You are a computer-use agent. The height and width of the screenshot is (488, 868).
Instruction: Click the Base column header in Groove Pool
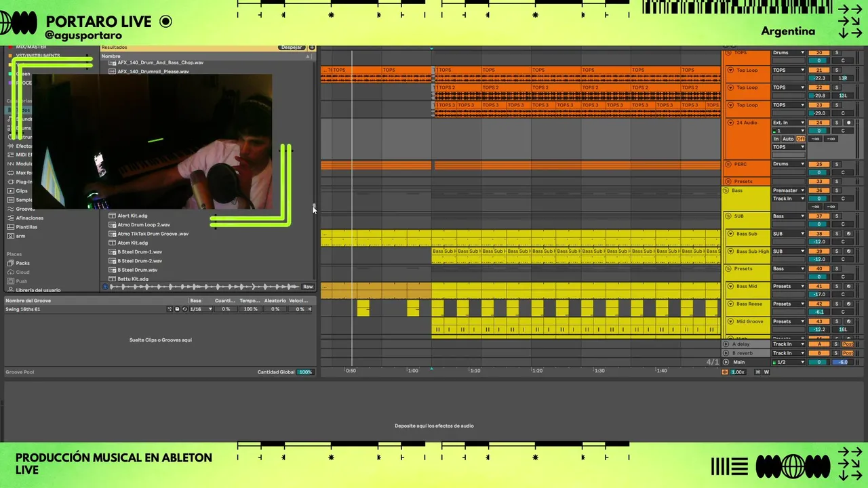(x=196, y=300)
